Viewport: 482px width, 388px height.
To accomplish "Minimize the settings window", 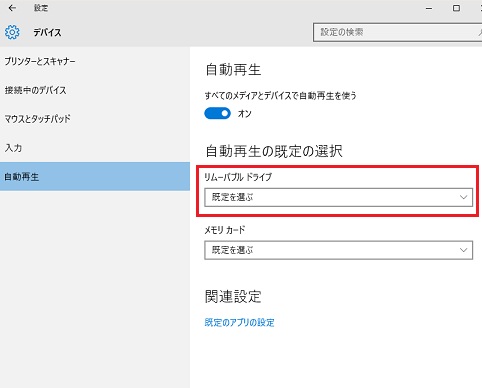I will click(x=429, y=8).
